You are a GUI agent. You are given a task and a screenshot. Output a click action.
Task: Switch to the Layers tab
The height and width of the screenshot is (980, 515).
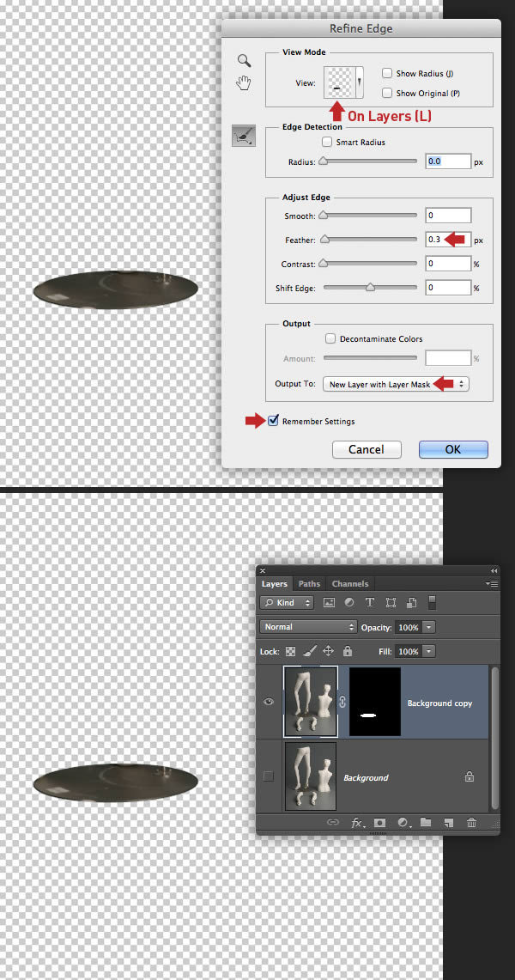pyautogui.click(x=274, y=584)
